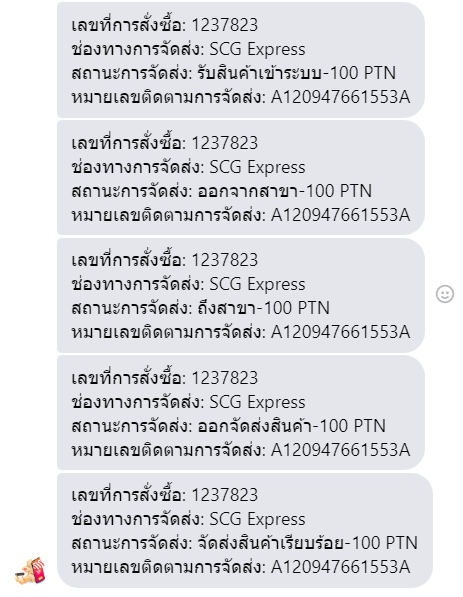Click SCG Express text in last message
463x597 pixels.
(257, 519)
